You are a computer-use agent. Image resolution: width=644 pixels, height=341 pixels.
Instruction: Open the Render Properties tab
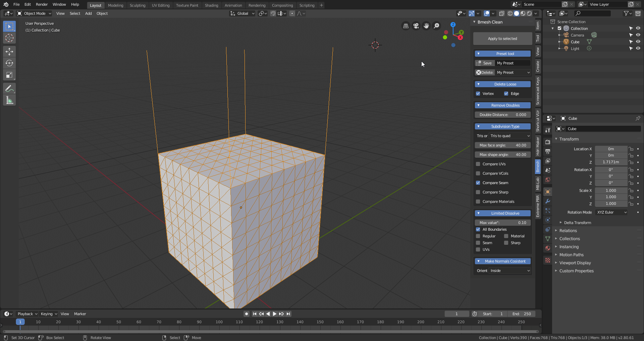click(x=547, y=142)
